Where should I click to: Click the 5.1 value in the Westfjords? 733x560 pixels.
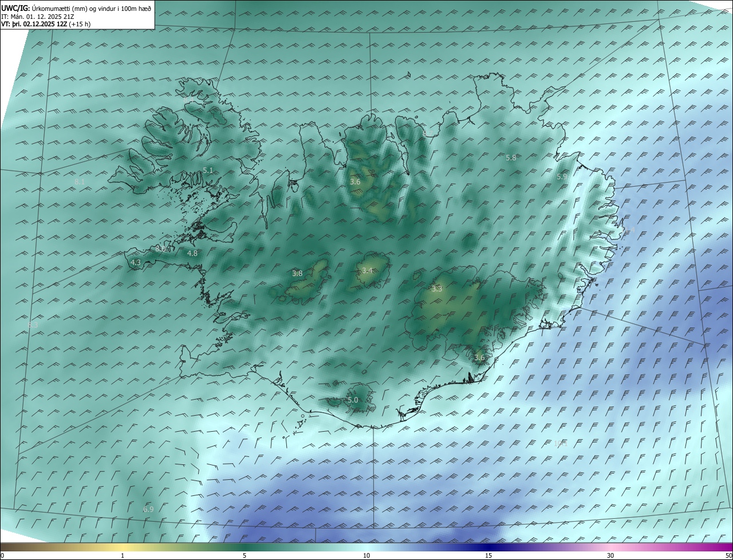click(x=208, y=171)
